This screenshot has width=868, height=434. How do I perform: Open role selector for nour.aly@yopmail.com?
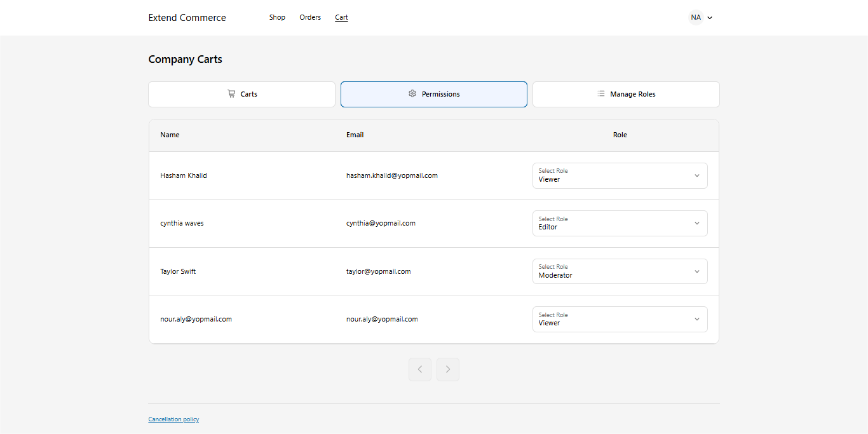coord(620,319)
